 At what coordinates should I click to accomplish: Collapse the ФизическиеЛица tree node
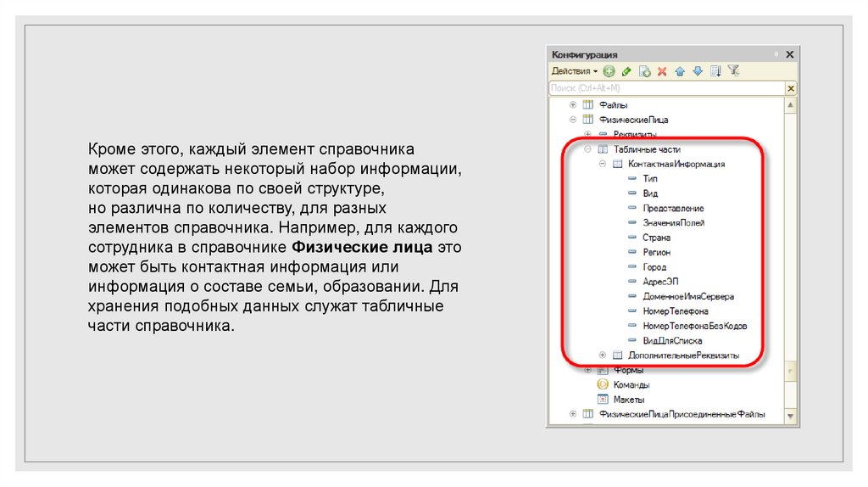573,120
